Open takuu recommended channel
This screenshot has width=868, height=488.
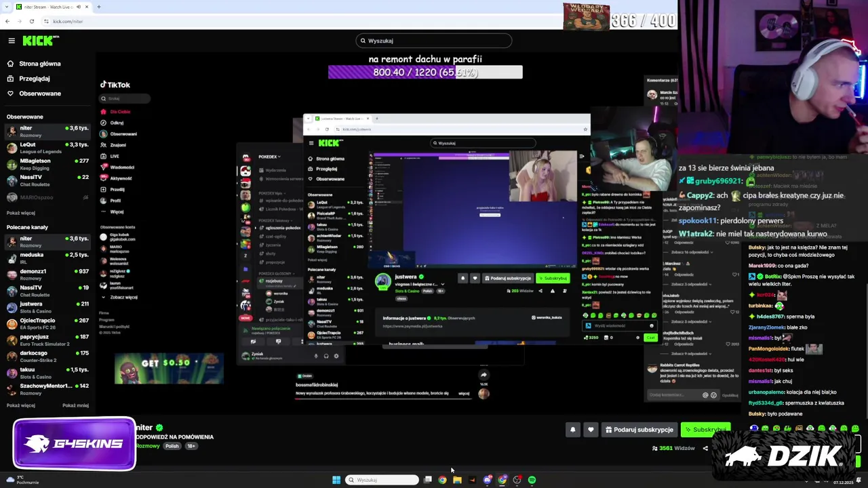(47, 373)
